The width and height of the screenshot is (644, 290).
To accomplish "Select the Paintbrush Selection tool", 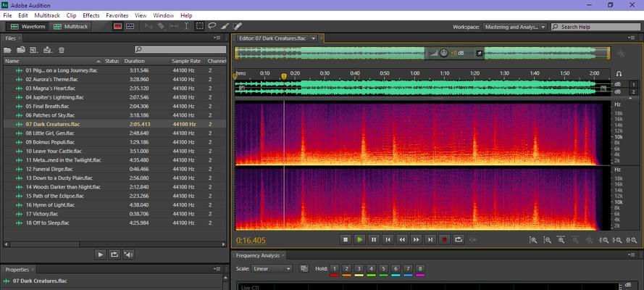I will point(225,26).
